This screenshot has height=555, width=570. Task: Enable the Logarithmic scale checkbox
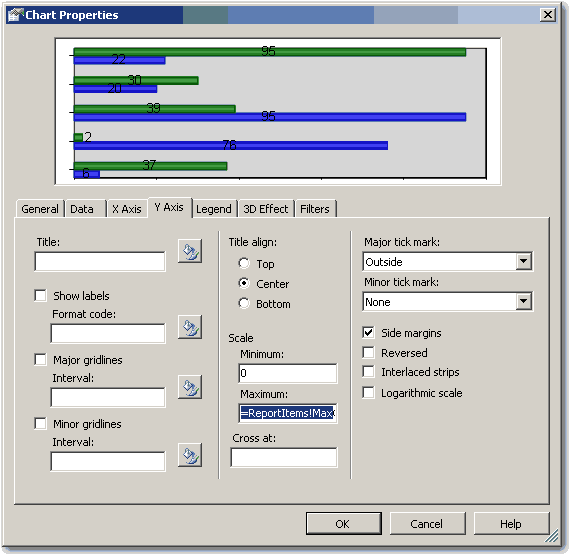pyautogui.click(x=368, y=393)
